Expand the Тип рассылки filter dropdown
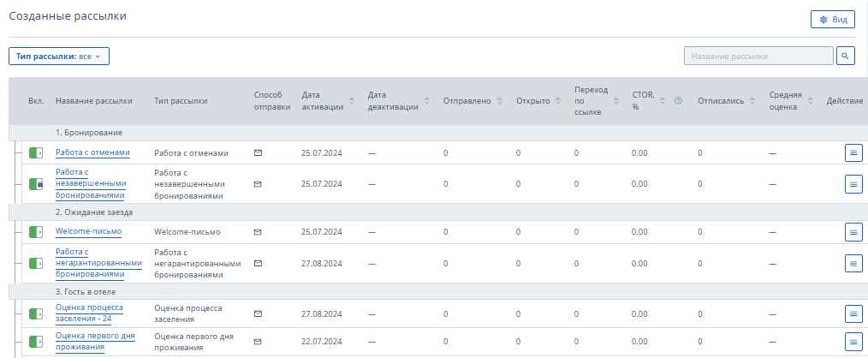The image size is (868, 358). pos(59,57)
